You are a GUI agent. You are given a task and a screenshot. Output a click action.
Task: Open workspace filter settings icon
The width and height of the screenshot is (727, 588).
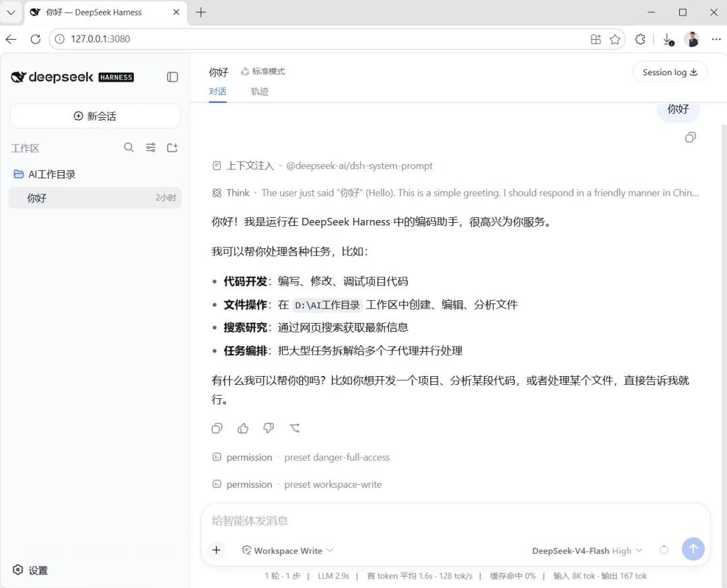coord(151,147)
